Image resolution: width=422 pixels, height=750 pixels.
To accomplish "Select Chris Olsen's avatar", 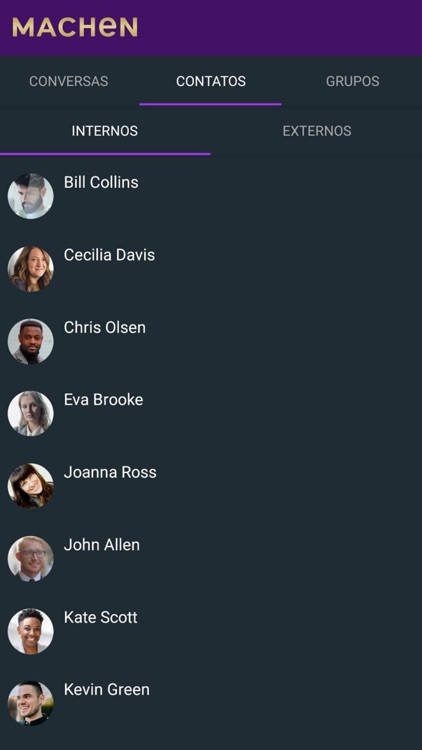I will point(31,342).
